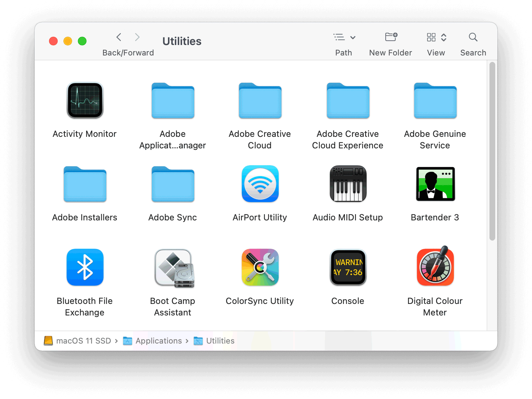Screen dimensions: 532x399
Task: Open Search in the toolbar
Action: coord(473,37)
